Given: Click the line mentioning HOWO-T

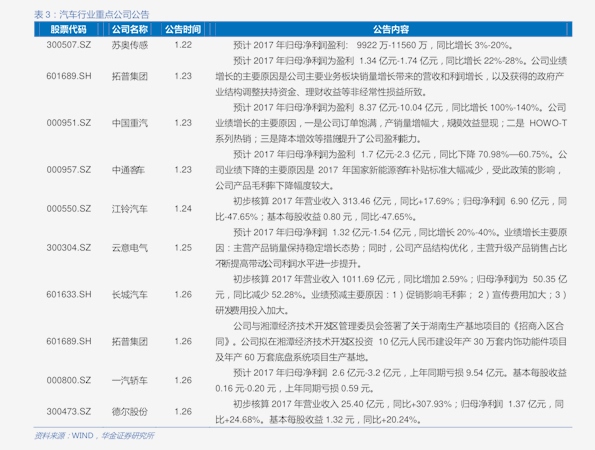Looking at the screenshot, I should [x=391, y=123].
